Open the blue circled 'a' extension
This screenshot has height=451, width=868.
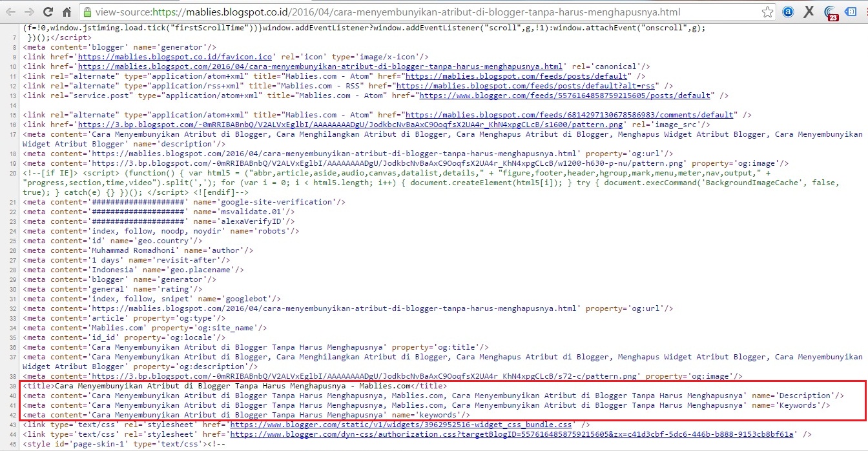tap(788, 12)
